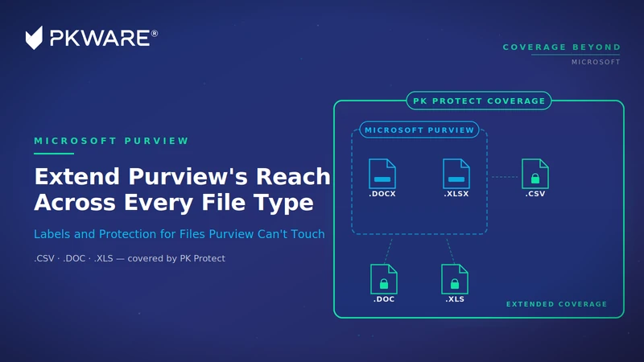Click the MICROSOFT PURVIEW pill in diagram
This screenshot has width=644, height=362.
(x=419, y=130)
